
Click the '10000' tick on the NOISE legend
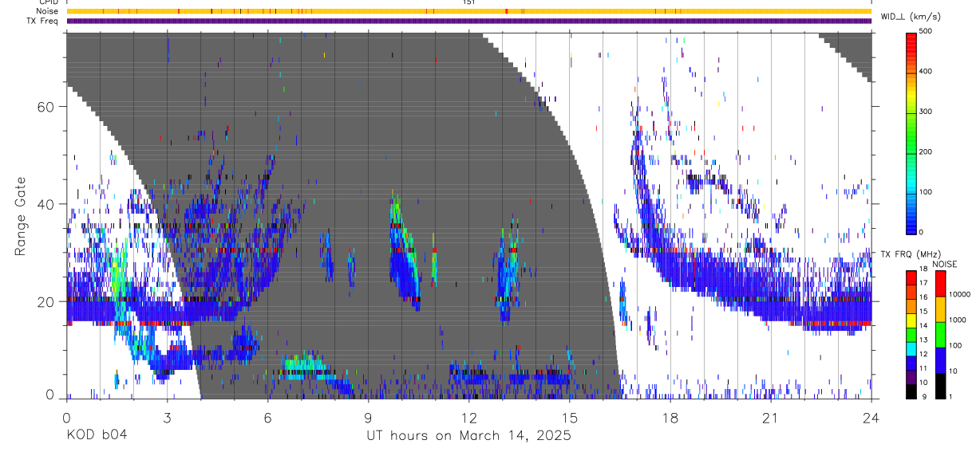pyautogui.click(x=958, y=295)
